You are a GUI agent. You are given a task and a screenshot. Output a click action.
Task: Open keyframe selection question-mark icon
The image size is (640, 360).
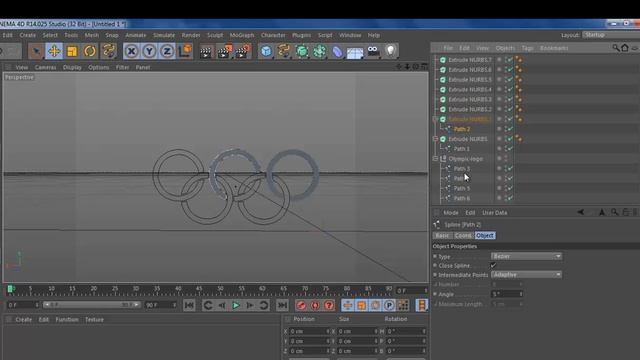[x=329, y=305]
